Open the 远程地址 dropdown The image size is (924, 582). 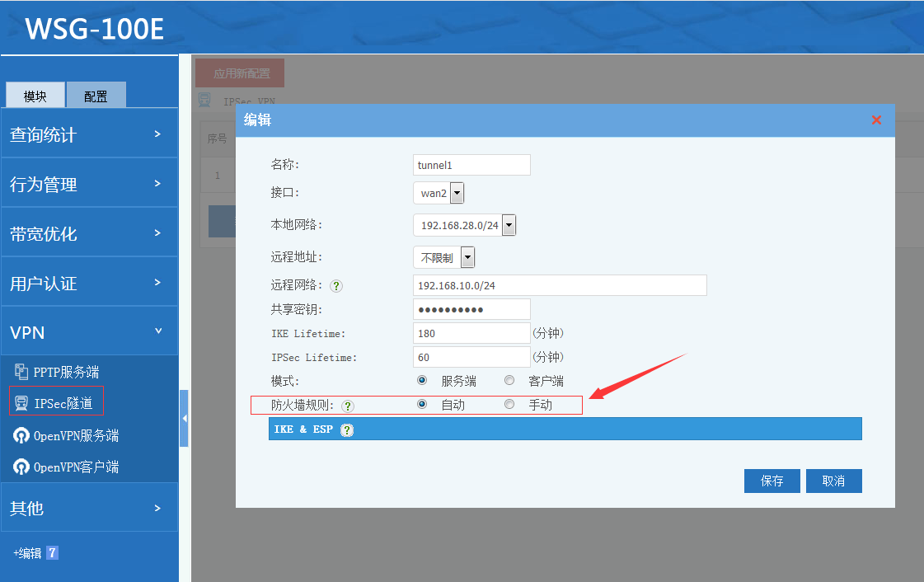click(467, 257)
